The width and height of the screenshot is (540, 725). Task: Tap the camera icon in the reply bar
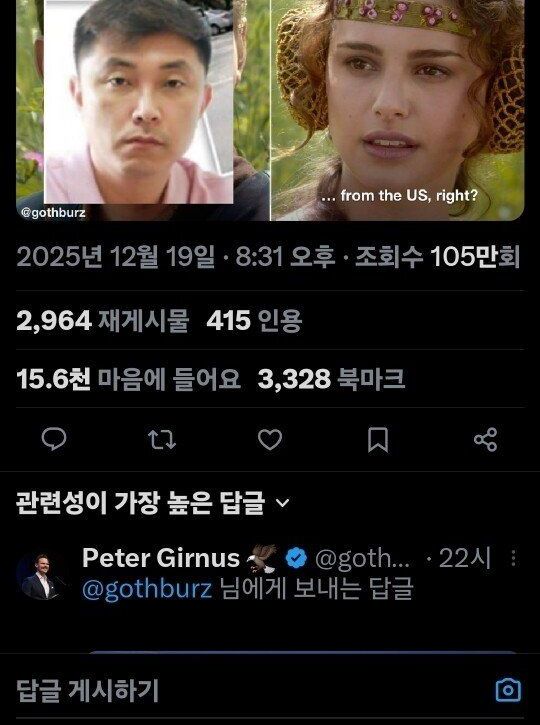coord(508,690)
